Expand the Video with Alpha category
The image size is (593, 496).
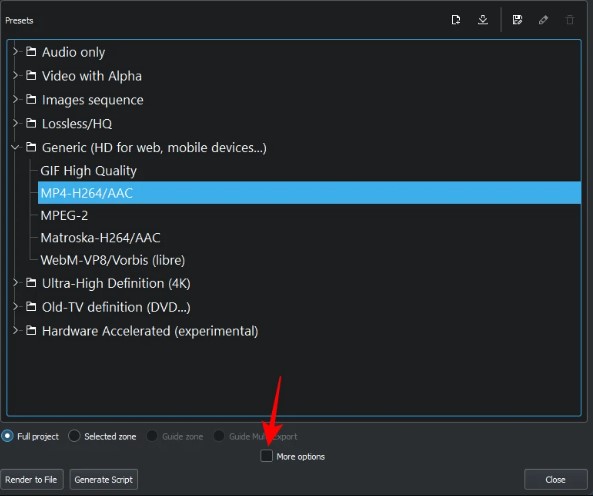[x=15, y=75]
